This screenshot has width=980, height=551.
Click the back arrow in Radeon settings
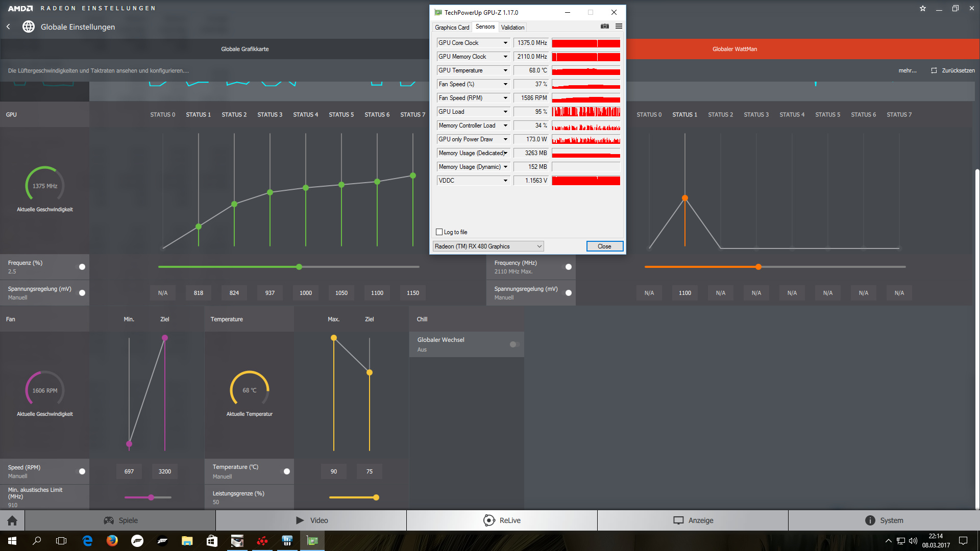(x=9, y=27)
